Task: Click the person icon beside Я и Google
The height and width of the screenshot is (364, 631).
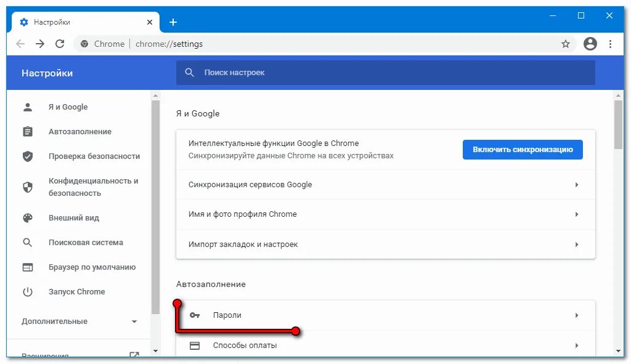Action: coord(28,107)
